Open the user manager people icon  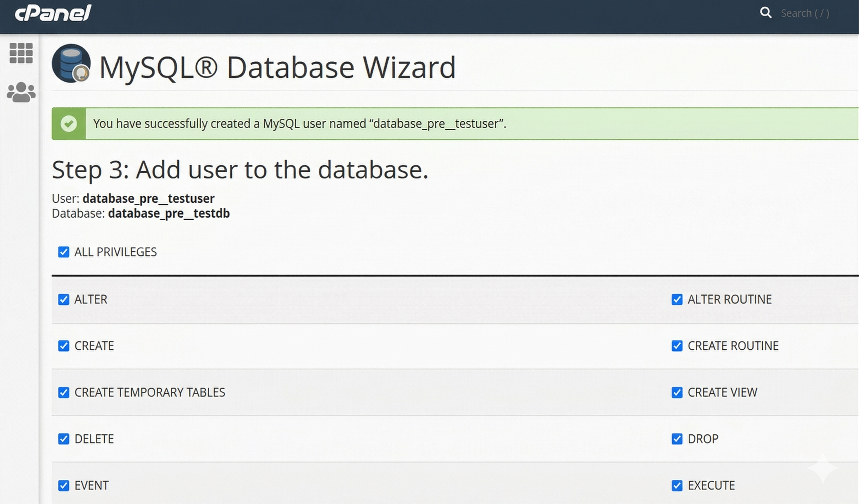pyautogui.click(x=21, y=92)
